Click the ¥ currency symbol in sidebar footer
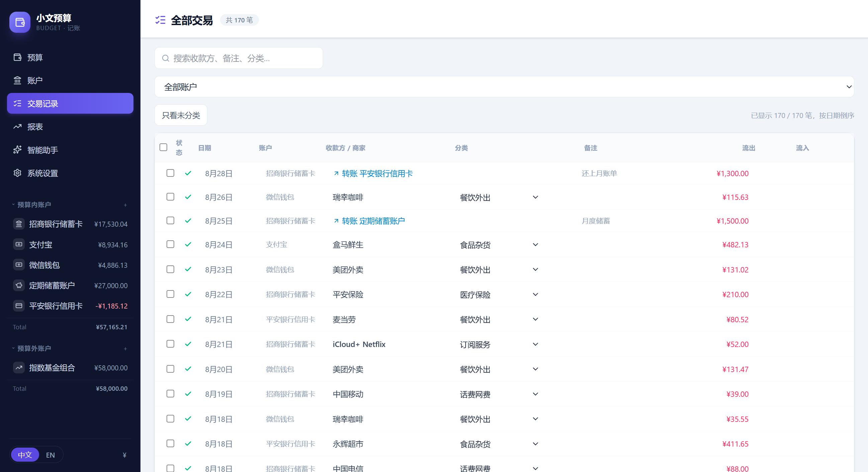 tap(125, 455)
